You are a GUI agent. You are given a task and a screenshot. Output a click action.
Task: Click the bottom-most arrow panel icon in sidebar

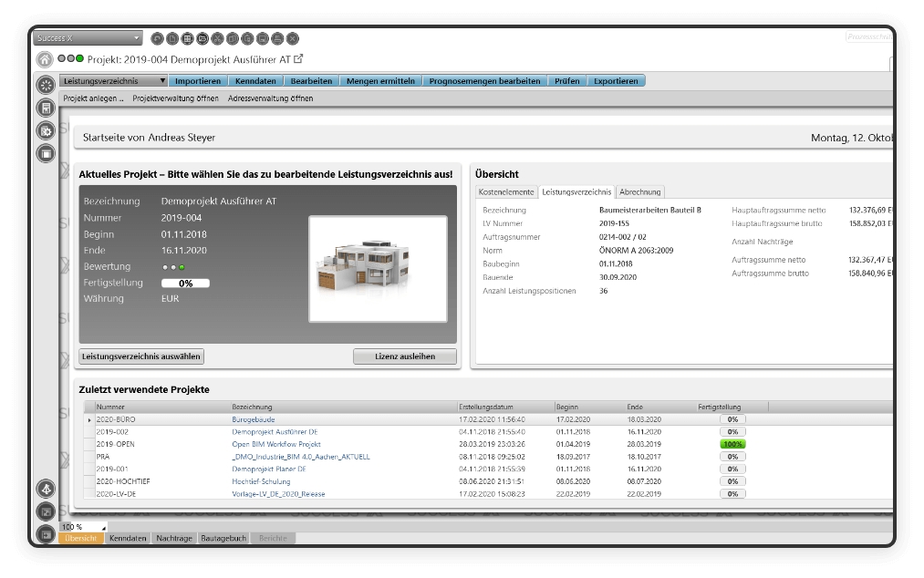[46, 534]
